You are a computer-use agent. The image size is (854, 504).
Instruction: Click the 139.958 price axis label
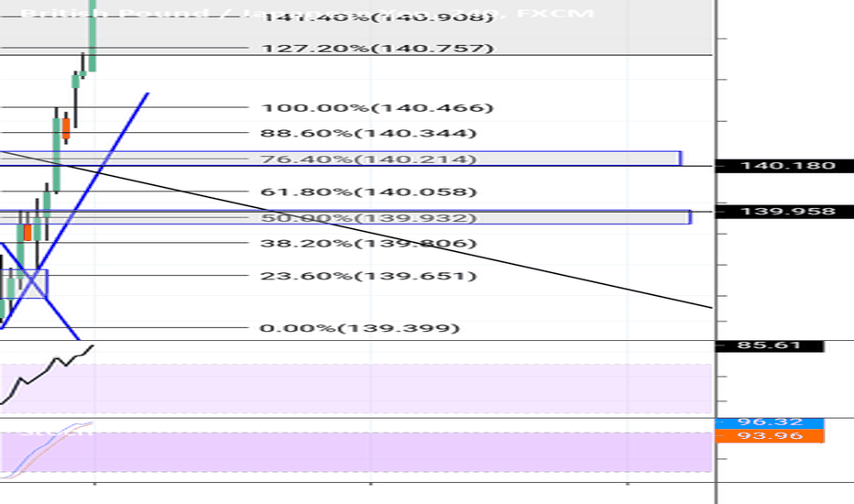point(777,212)
